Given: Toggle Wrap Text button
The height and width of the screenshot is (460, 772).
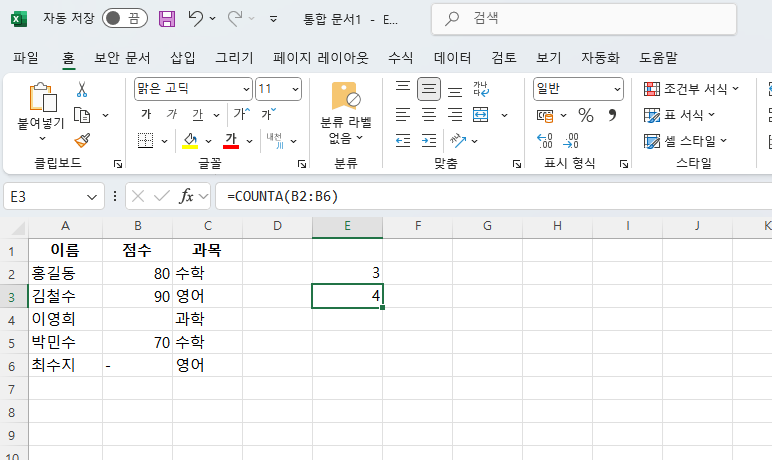Looking at the screenshot, I should click(x=481, y=89).
